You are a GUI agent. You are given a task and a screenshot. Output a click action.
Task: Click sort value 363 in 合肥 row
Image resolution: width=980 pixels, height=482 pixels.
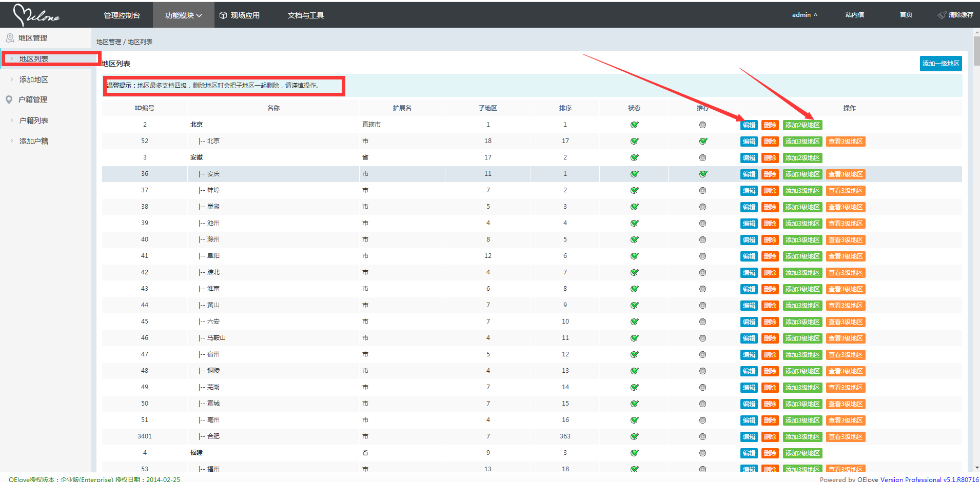tap(565, 436)
